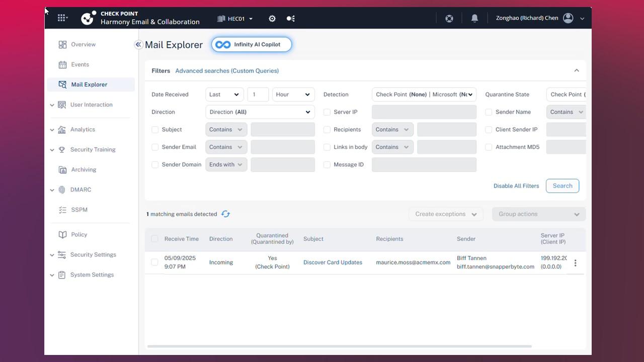Open Archiving in sidebar
644x362 pixels.
[x=84, y=169]
